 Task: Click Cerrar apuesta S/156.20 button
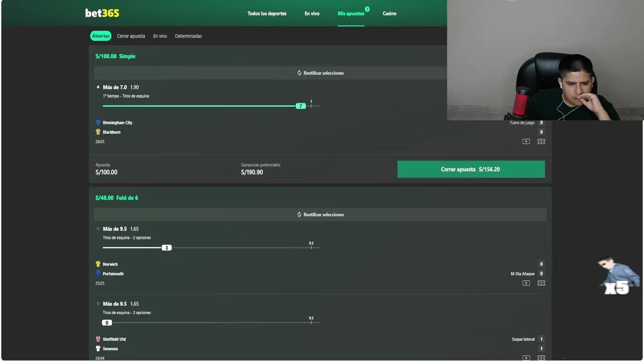pos(471,169)
